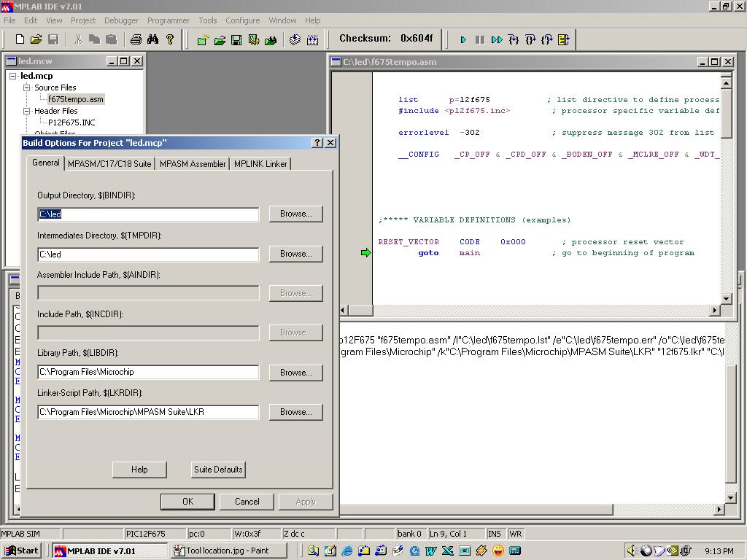Click the Print icon in toolbar
This screenshot has height=560, width=747.
point(135,39)
